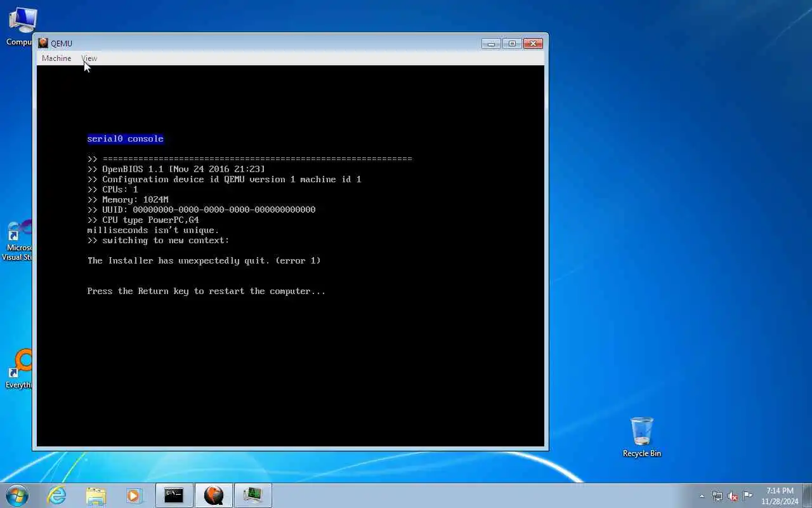Select the Recycle Bin desktop icon

(642, 437)
